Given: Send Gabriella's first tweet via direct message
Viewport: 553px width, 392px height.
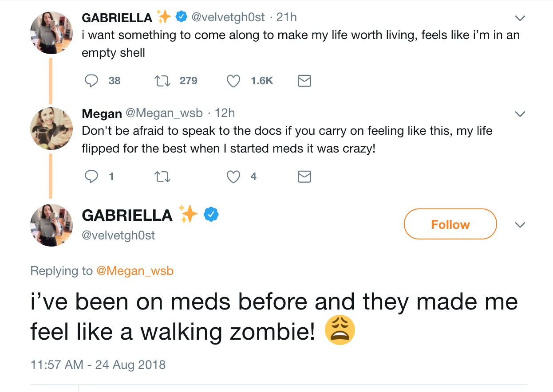Looking at the screenshot, I should pyautogui.click(x=304, y=81).
